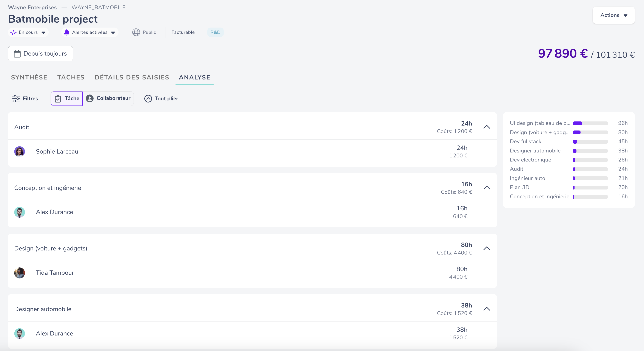Open the Actions dropdown menu

(x=613, y=15)
